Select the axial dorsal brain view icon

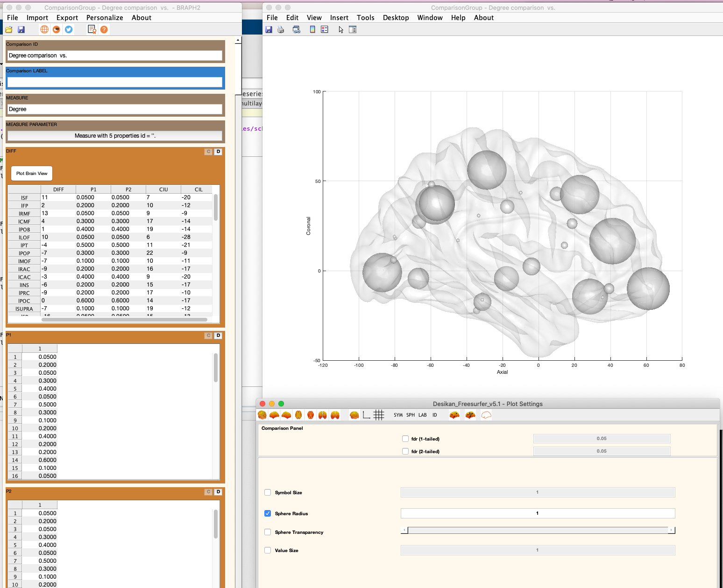pos(298,415)
